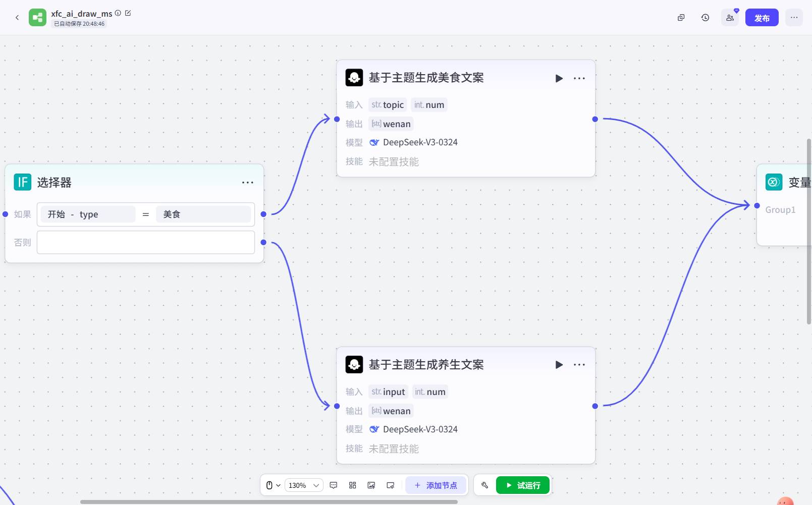Select the 美食 condition value field

203,214
